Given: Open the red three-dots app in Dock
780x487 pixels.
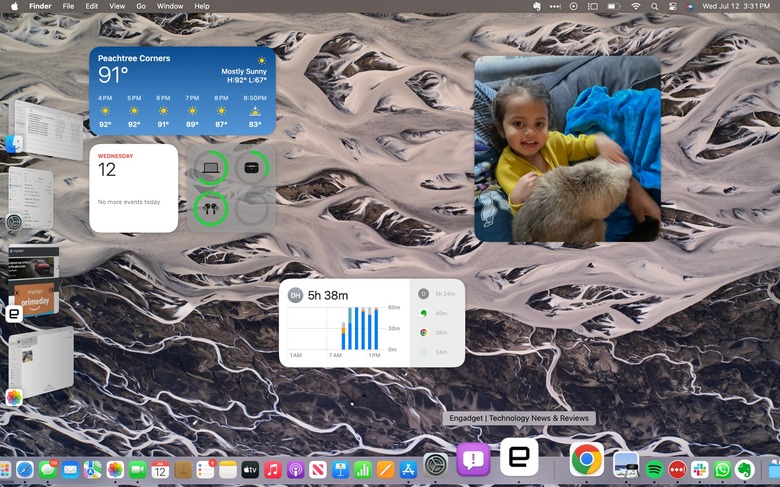Looking at the screenshot, I should [678, 470].
